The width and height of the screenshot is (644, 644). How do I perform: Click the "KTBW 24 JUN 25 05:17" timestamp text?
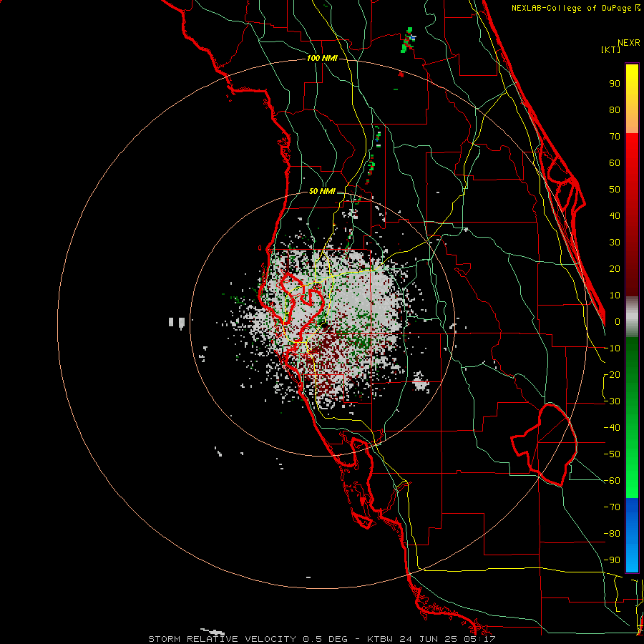[x=431, y=639]
